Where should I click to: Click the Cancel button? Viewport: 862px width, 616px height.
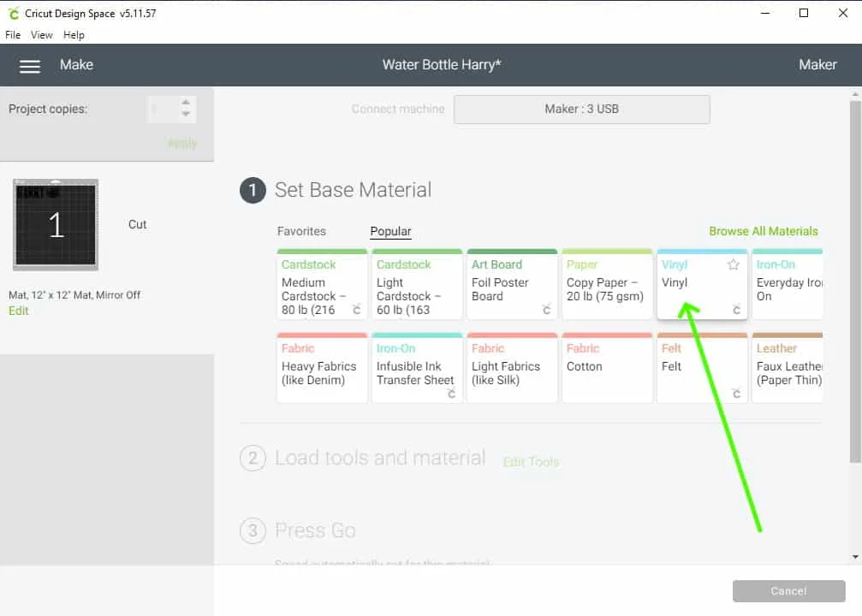(788, 591)
